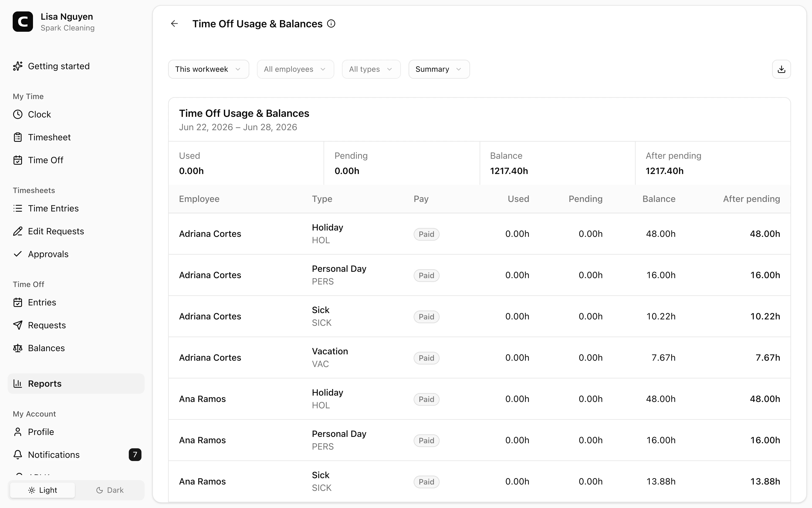Image resolution: width=812 pixels, height=508 pixels.
Task: Open the info icon beside the page title
Action: [x=331, y=23]
